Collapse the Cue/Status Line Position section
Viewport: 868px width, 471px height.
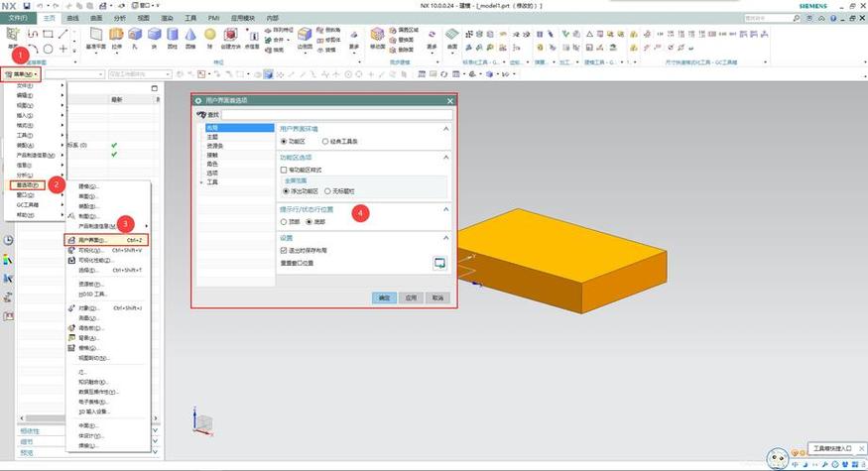coord(446,210)
